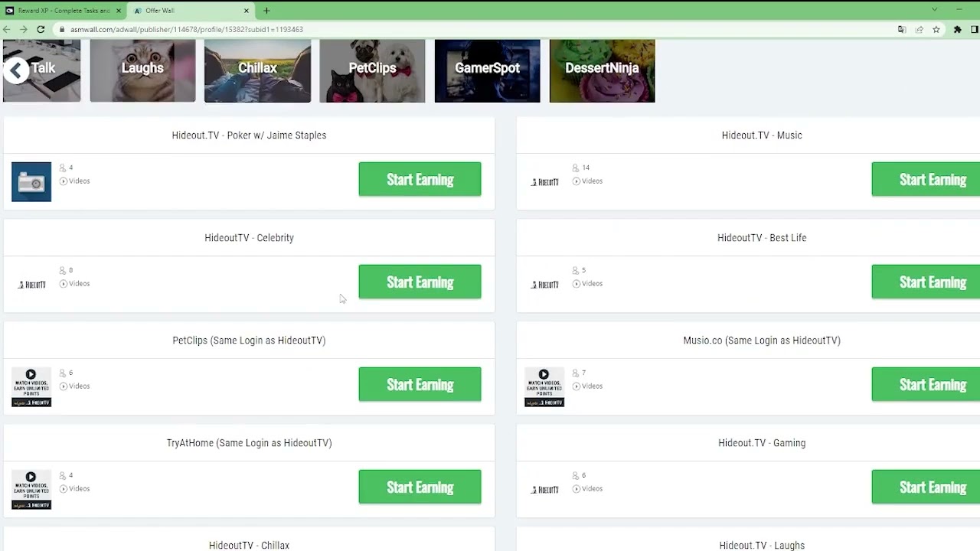This screenshot has width=980, height=551.
Task: Click 'TryAtHome (Same Login as HideoutTV)' title
Action: pos(249,443)
